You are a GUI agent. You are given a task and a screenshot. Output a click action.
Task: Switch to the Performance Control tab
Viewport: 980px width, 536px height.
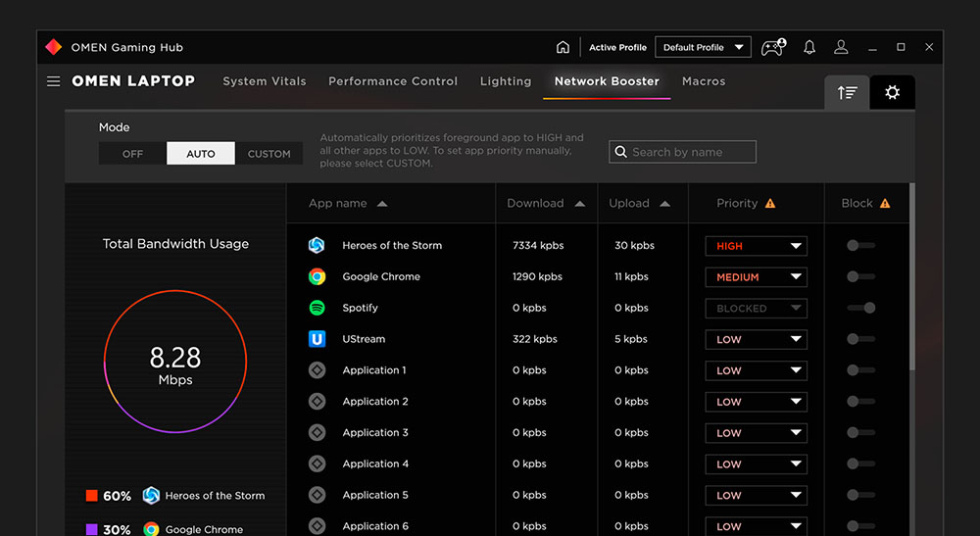[393, 81]
